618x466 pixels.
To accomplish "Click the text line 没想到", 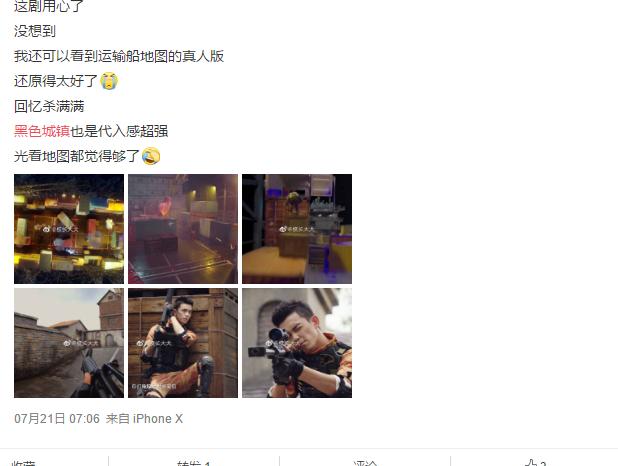I will 35,31.
